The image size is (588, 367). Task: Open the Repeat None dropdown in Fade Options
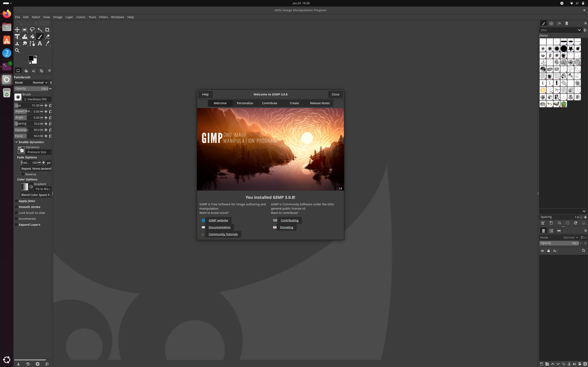pos(36,168)
